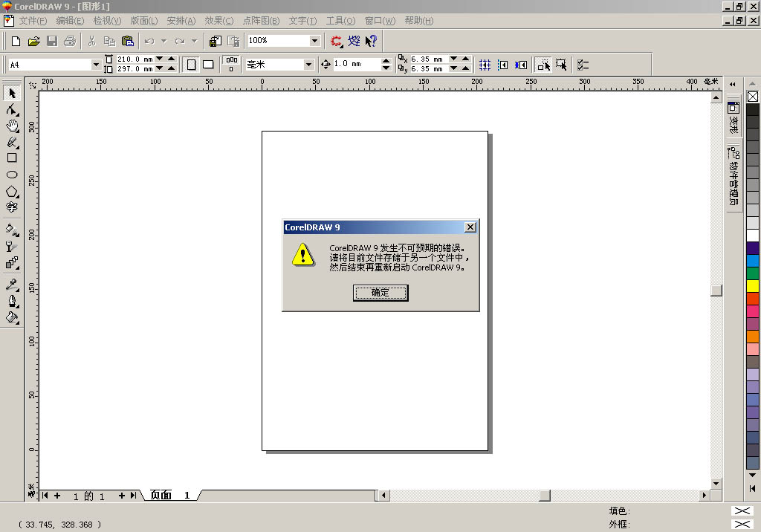Open the Options button on property bar
Image resolution: width=761 pixels, height=532 pixels.
click(583, 65)
